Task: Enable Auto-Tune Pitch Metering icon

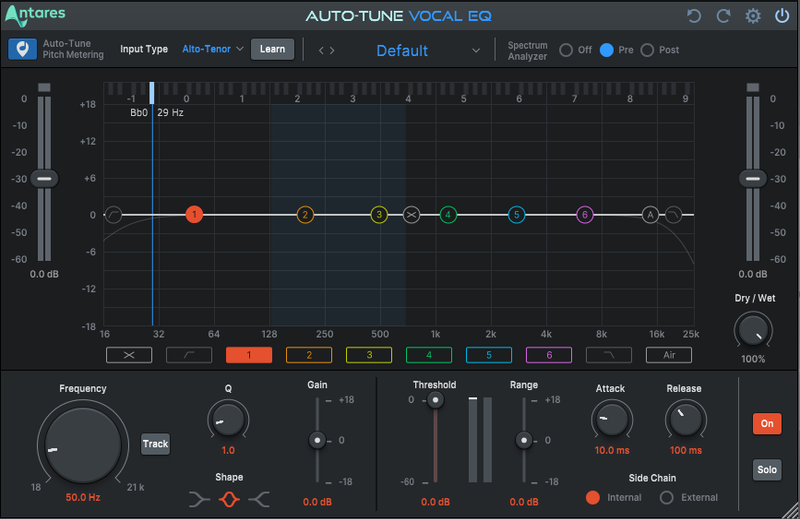Action: (x=22, y=50)
